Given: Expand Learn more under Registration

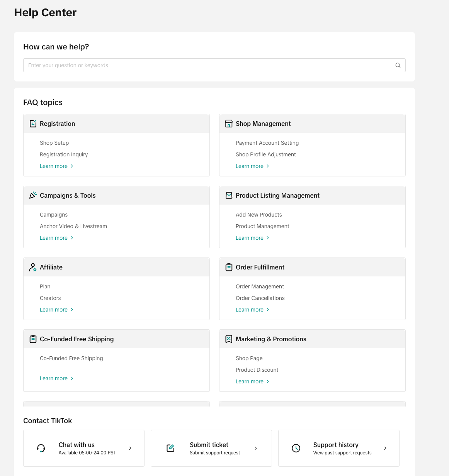Looking at the screenshot, I should [56, 166].
